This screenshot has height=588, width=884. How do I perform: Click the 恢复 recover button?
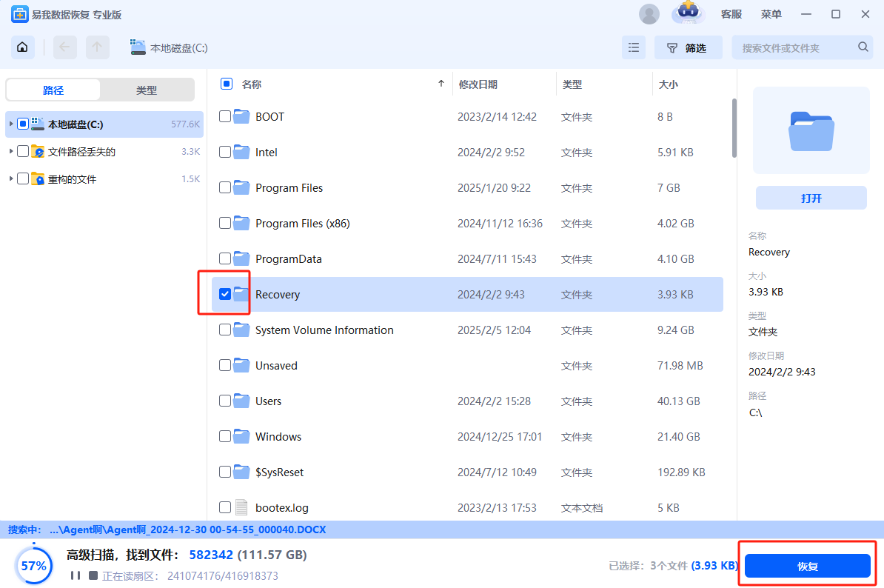(807, 566)
